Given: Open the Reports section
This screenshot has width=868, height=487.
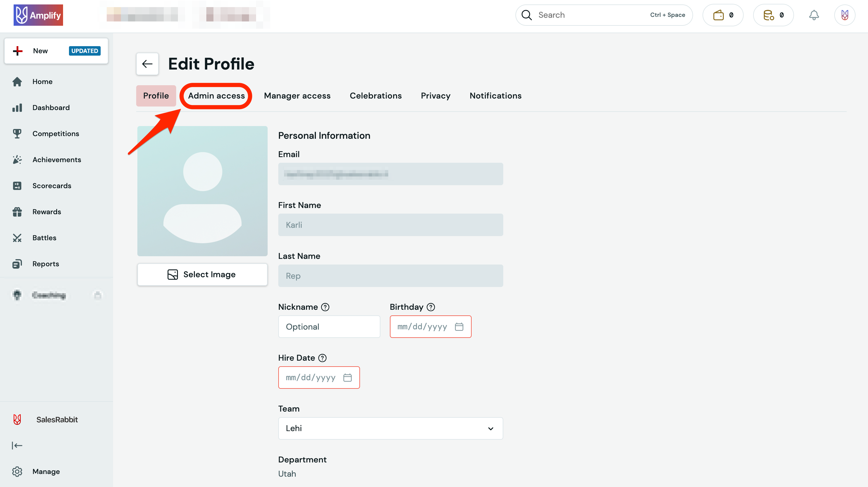Looking at the screenshot, I should (46, 264).
